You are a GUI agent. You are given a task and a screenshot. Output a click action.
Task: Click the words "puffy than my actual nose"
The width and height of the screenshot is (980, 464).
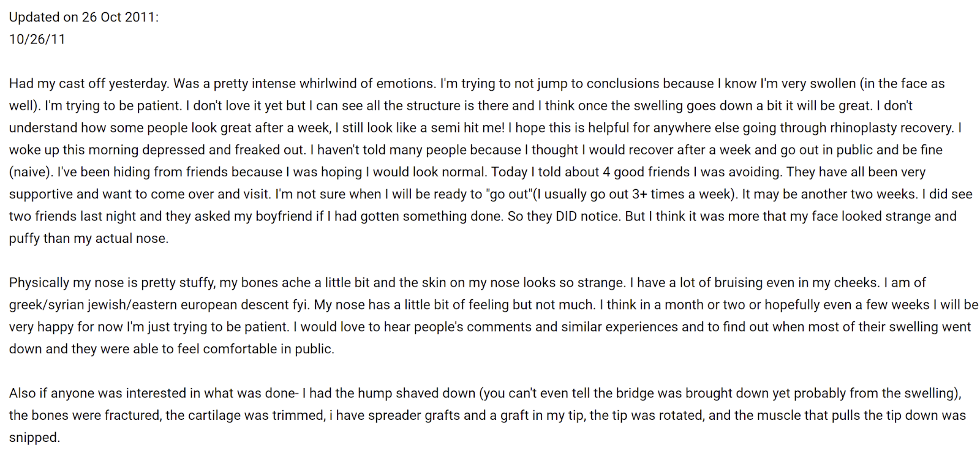click(88, 238)
